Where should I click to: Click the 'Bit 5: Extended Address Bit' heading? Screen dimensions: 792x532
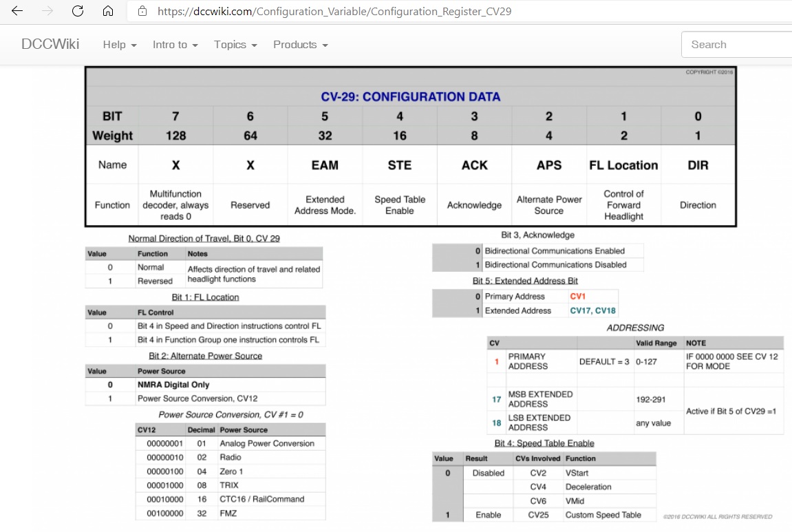[x=525, y=281]
